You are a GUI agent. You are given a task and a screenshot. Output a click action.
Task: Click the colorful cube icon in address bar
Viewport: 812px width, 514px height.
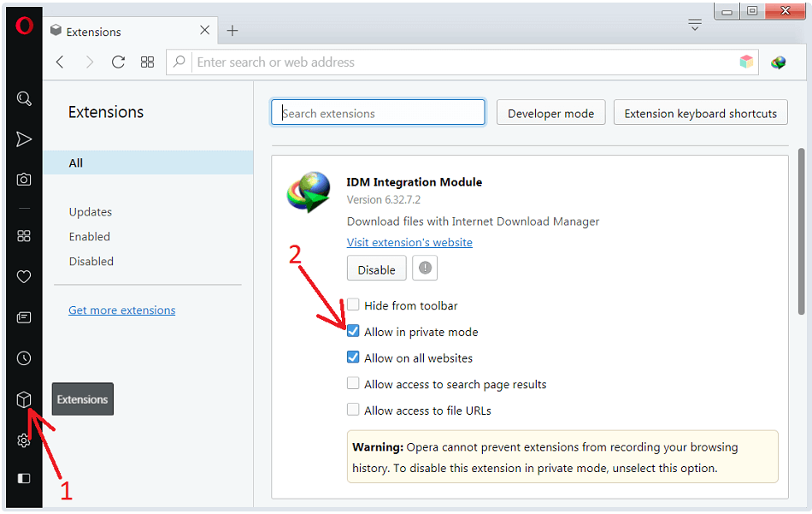tap(746, 62)
